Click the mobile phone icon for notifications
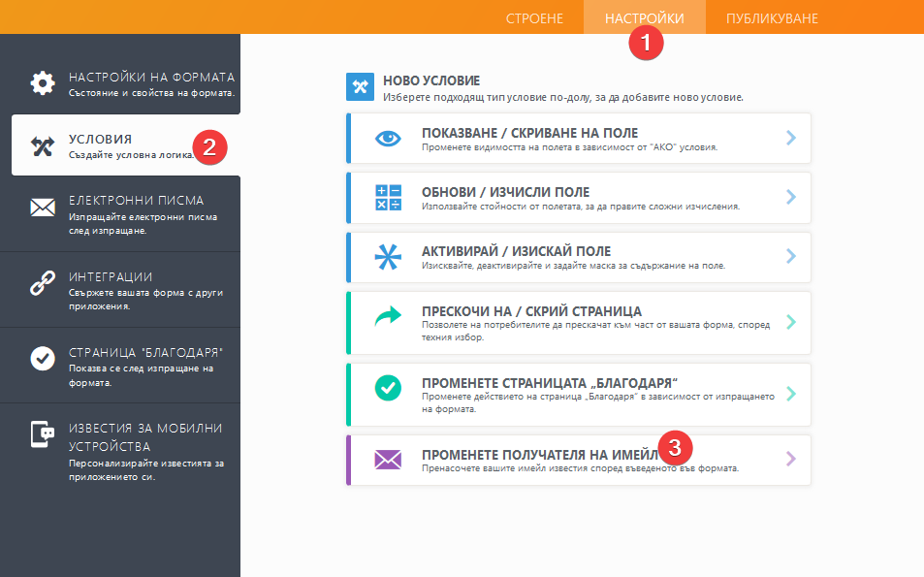Viewport: 924px width, 577px height. point(43,436)
